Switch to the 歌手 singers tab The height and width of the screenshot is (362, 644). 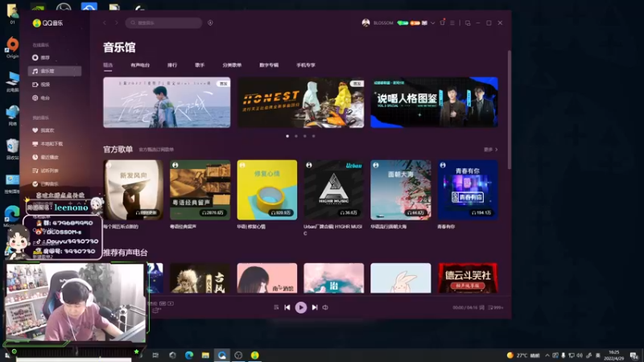tap(200, 65)
